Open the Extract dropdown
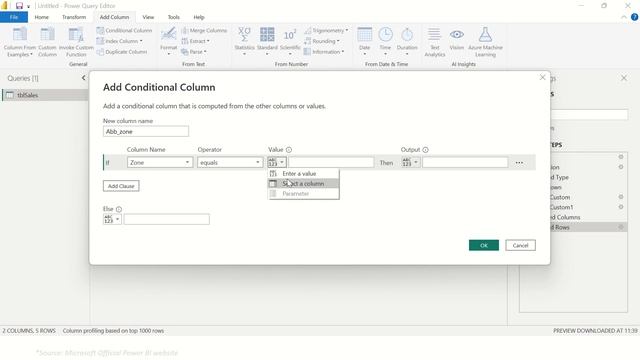Screen dimensions: 640x360 pyautogui.click(x=195, y=41)
